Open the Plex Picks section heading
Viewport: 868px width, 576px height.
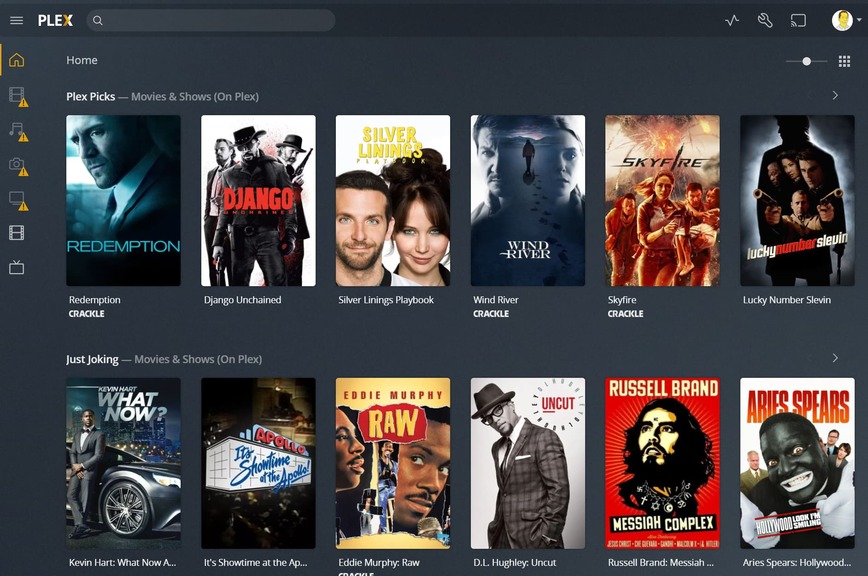(x=91, y=96)
